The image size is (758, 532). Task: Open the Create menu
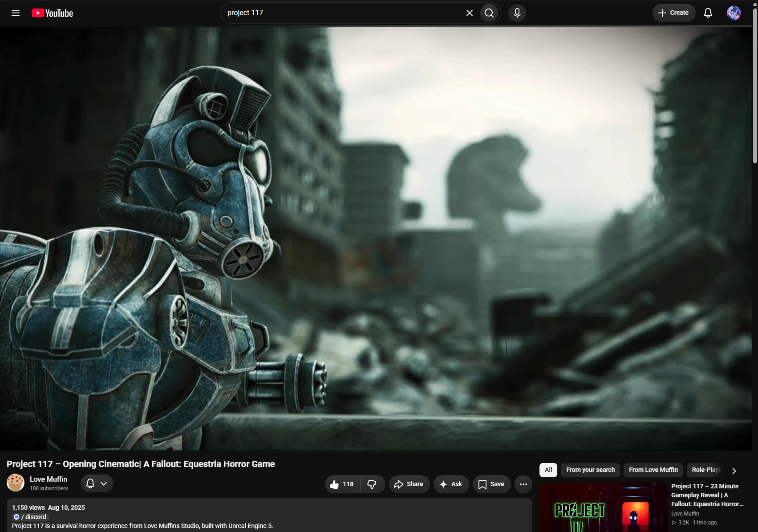[673, 13]
